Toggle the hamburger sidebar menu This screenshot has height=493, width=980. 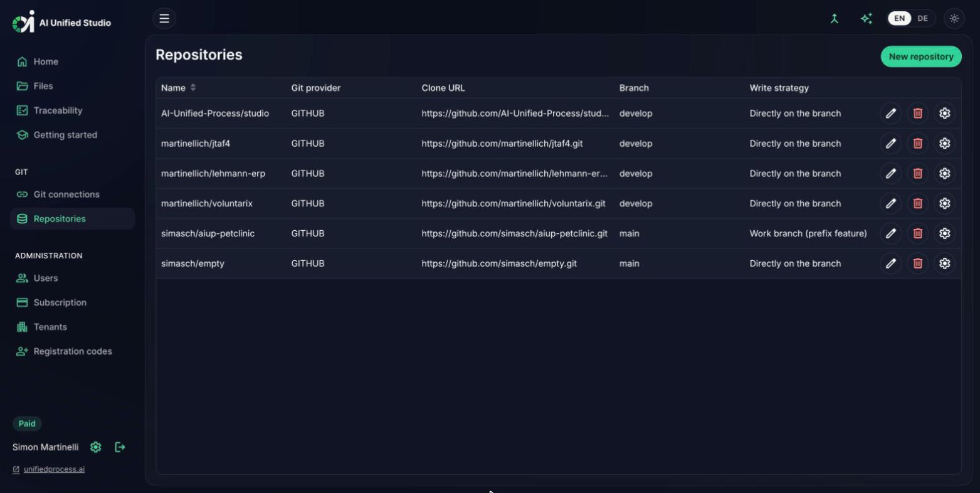pyautogui.click(x=164, y=18)
